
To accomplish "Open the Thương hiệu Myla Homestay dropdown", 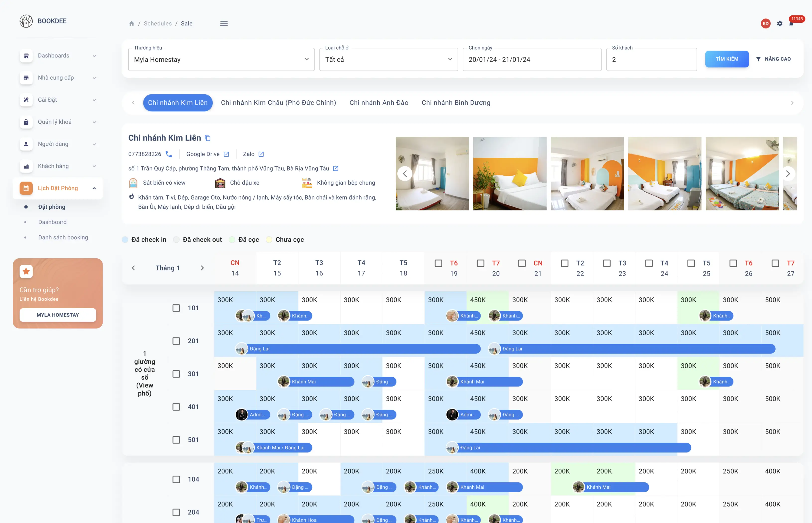I will (x=221, y=60).
